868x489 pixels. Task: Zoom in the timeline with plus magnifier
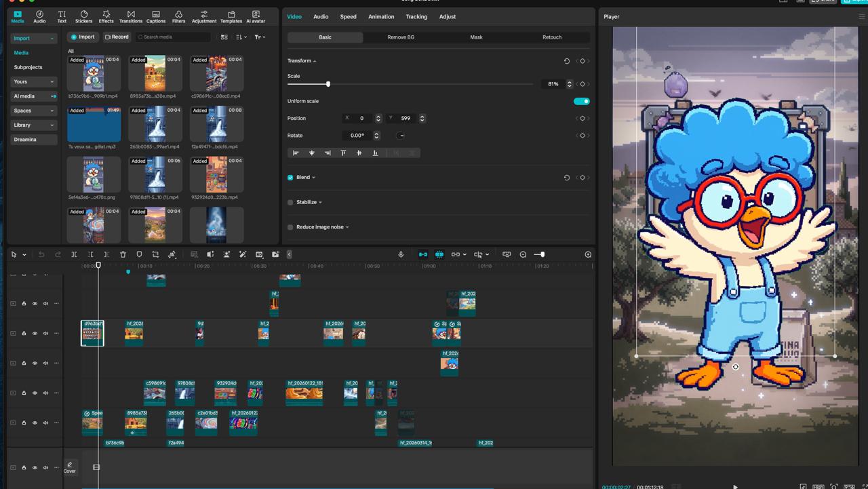(x=588, y=254)
